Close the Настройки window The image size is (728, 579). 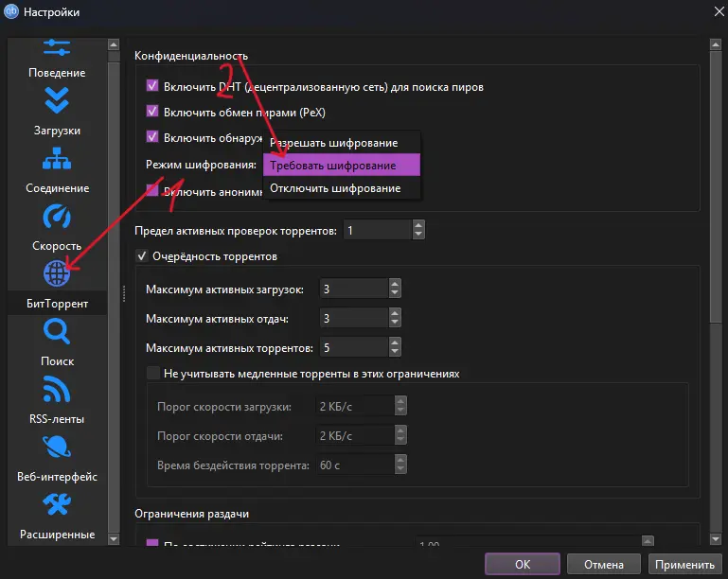[x=719, y=11]
